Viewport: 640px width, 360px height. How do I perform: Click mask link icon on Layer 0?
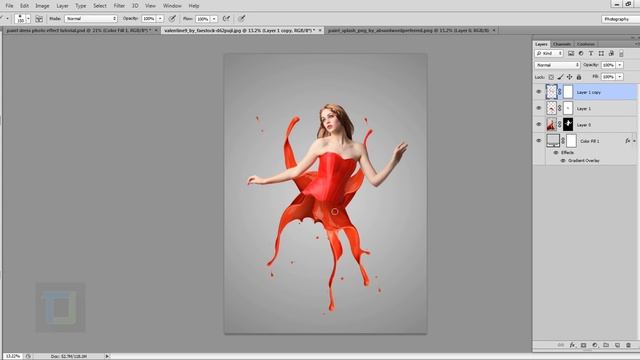coord(560,124)
